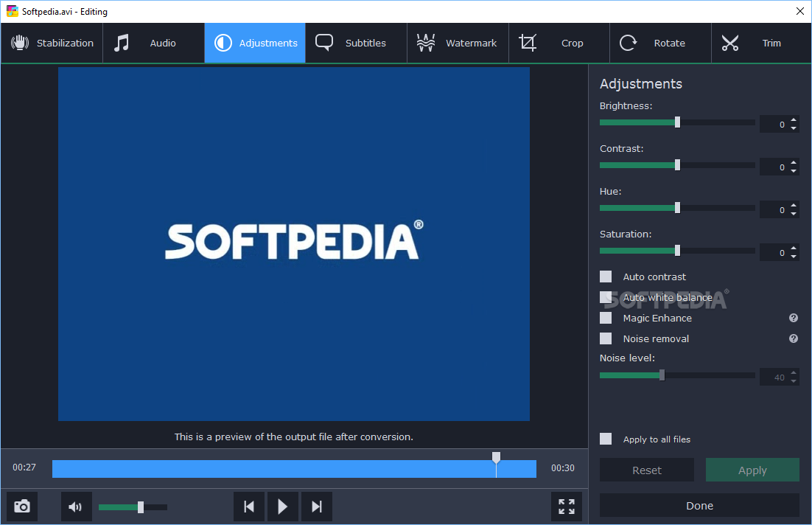812x525 pixels.
Task: Toggle Auto white balance checkbox
Action: tap(606, 297)
